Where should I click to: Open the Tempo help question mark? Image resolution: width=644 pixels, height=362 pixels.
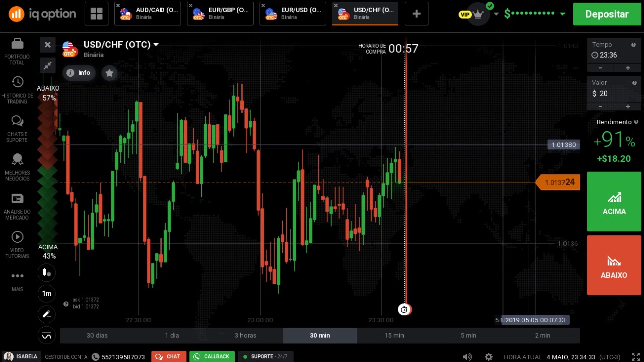(x=634, y=45)
